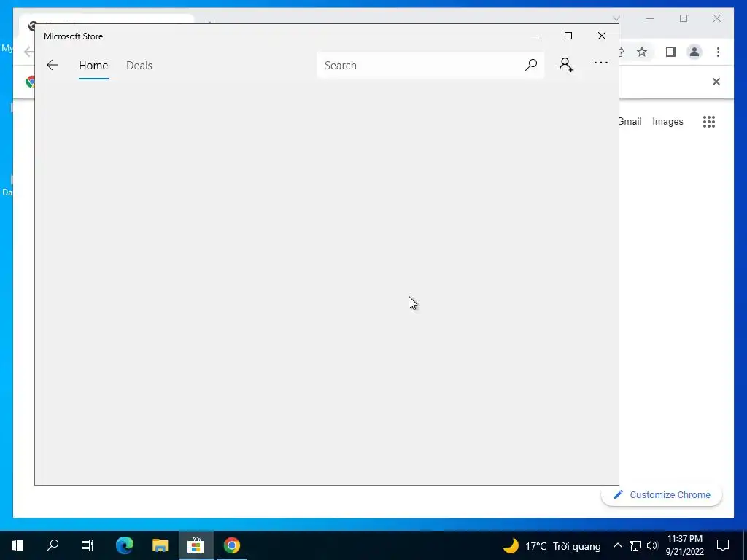The height and width of the screenshot is (560, 747).
Task: Launch Microsoft Edge from taskbar
Action: [124, 545]
